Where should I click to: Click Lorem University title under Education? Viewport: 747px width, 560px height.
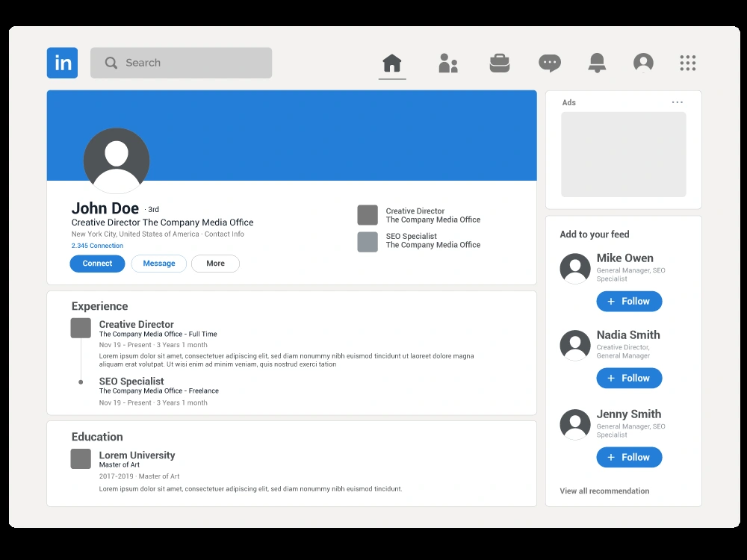137,455
